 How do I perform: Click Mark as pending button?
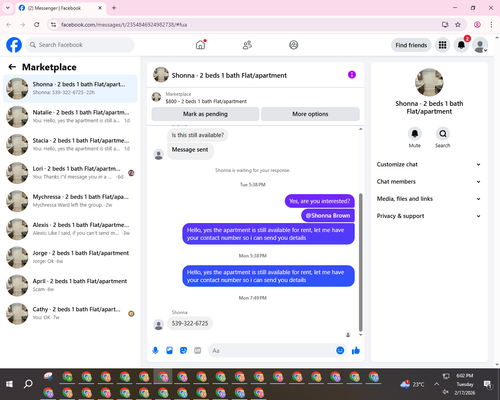coord(205,114)
